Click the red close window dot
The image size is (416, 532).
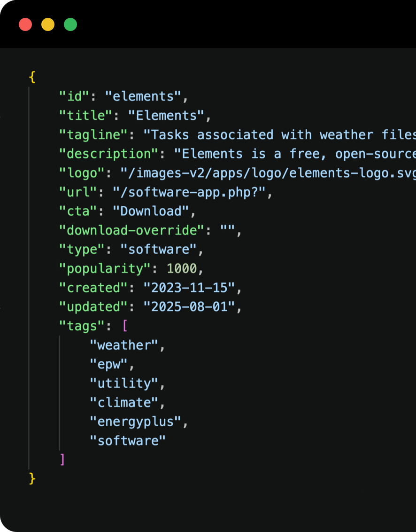pos(25,24)
